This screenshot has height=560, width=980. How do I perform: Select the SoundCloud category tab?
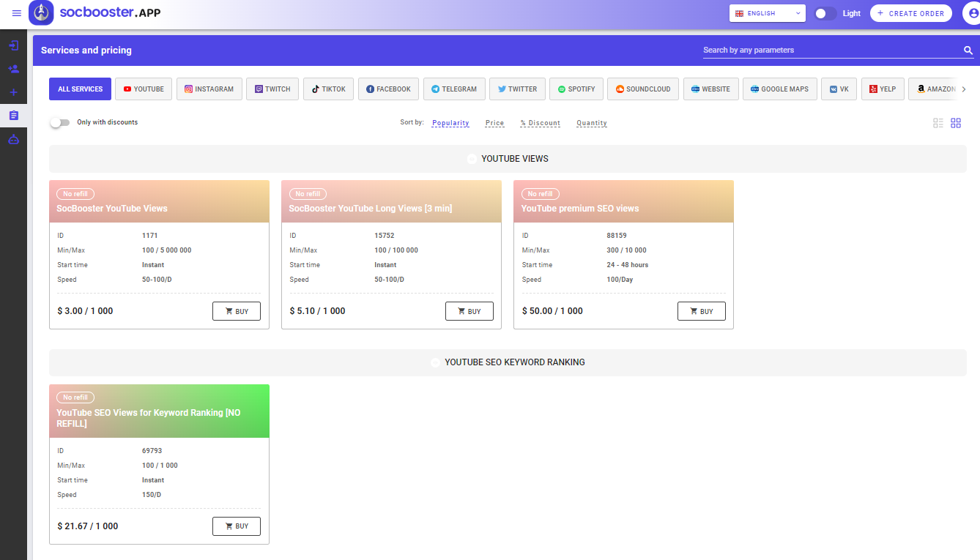643,89
